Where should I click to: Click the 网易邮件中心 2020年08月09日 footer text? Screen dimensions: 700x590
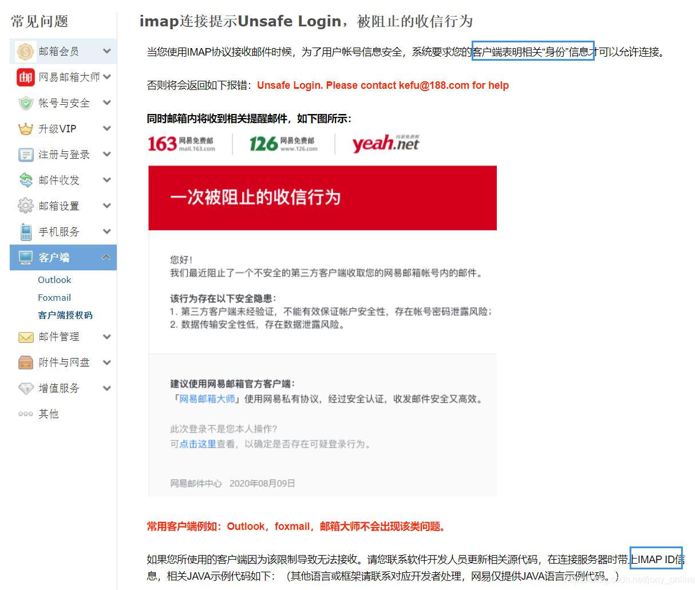232,483
